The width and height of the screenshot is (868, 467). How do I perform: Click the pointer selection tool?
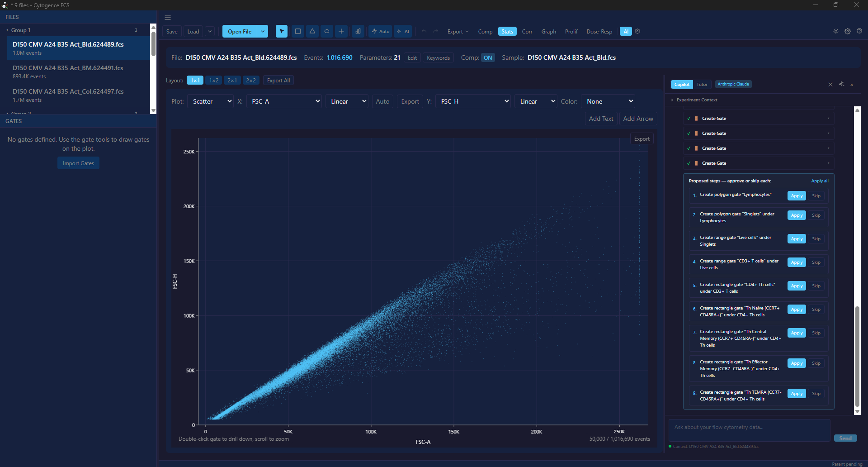[281, 31]
